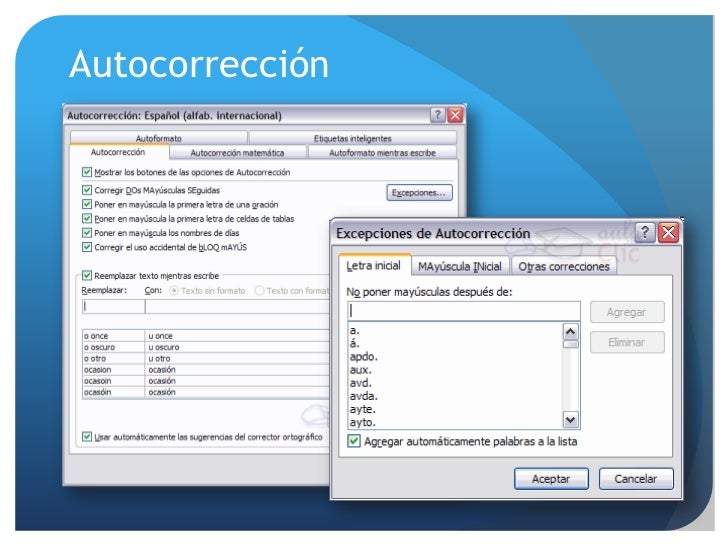Select the 'apdo.' entry in exceptions list
Screen dimensions: 728x546
click(x=455, y=357)
